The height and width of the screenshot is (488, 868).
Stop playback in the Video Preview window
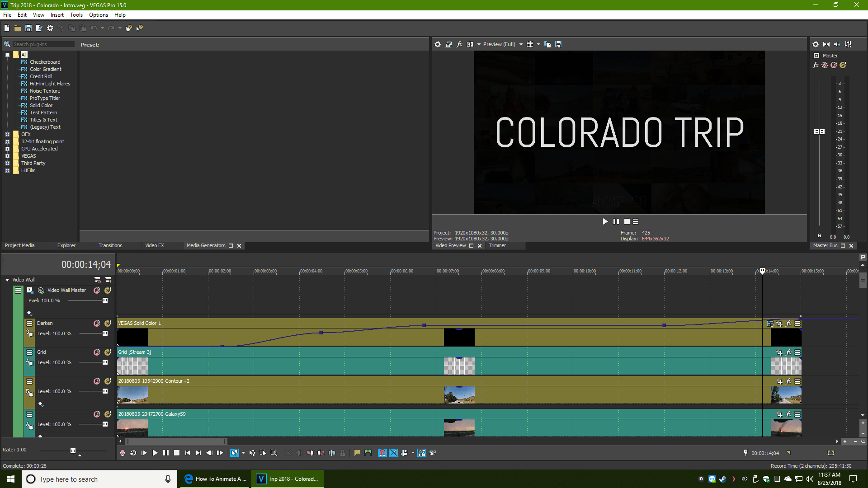[627, 221]
